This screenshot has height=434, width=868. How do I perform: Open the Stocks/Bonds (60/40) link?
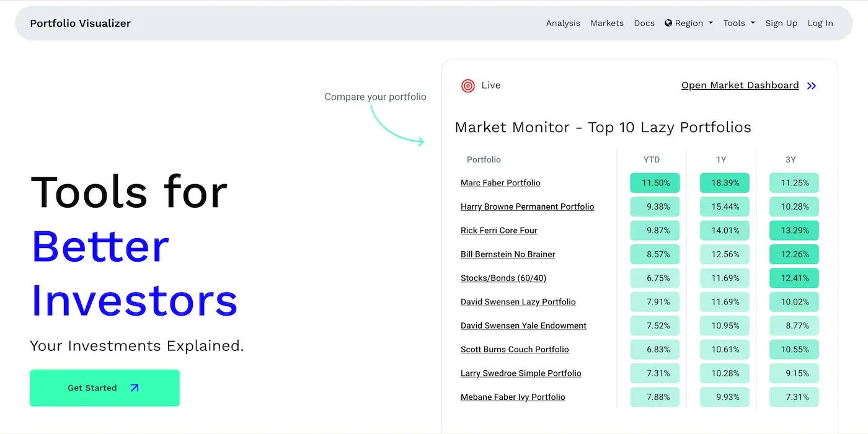point(503,278)
